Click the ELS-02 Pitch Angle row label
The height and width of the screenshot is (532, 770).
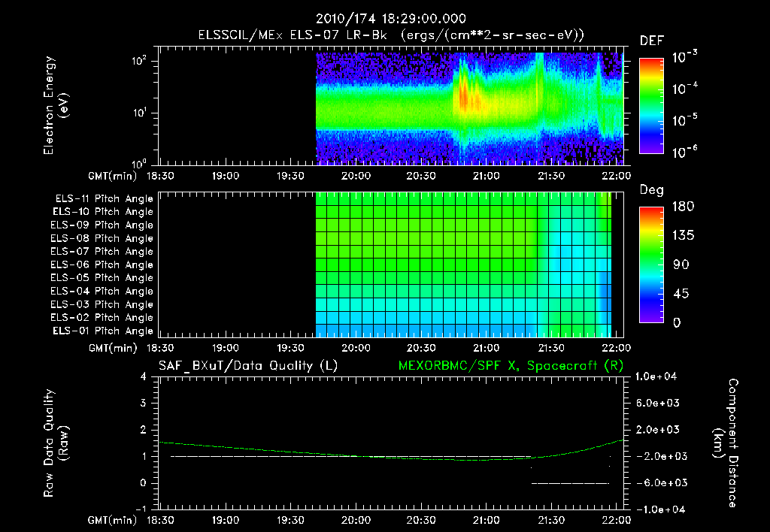[102, 318]
